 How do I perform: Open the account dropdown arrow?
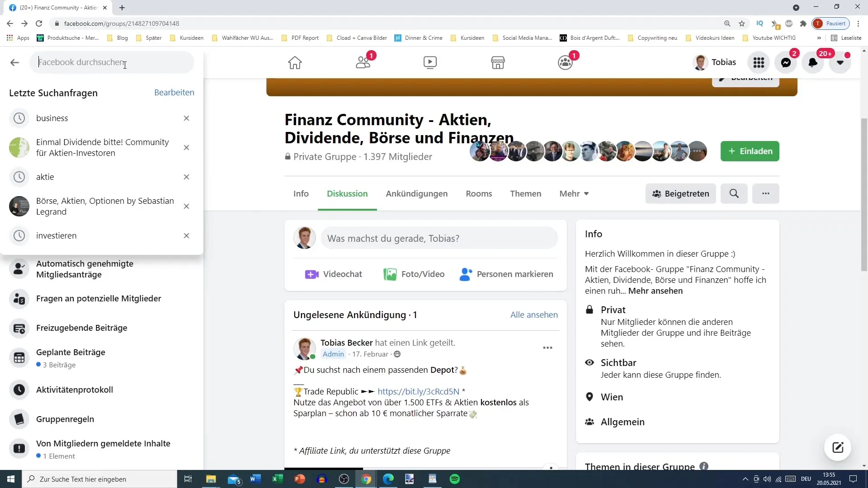point(840,62)
